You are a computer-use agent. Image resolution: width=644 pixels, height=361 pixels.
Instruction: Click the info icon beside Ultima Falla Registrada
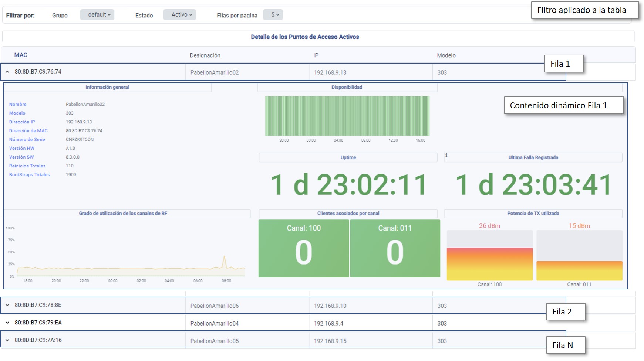(446, 155)
